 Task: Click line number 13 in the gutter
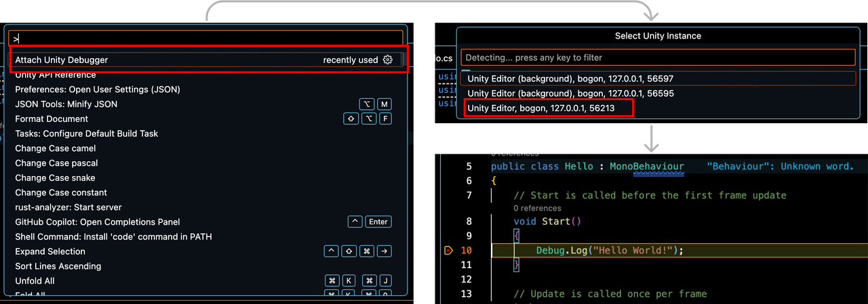click(466, 294)
